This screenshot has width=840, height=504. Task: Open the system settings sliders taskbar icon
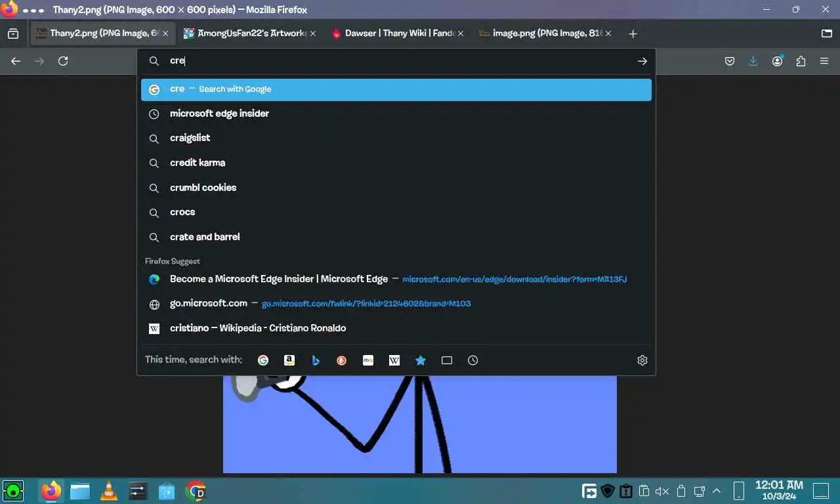pyautogui.click(x=138, y=490)
